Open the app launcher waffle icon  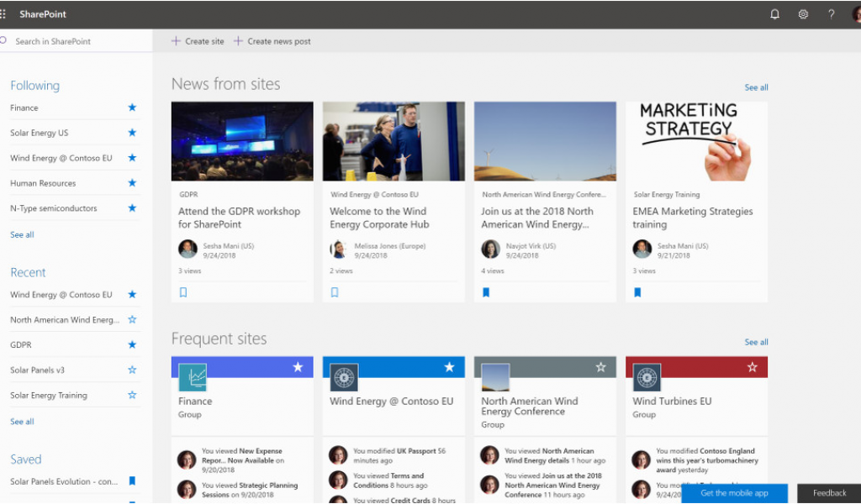(x=3, y=14)
